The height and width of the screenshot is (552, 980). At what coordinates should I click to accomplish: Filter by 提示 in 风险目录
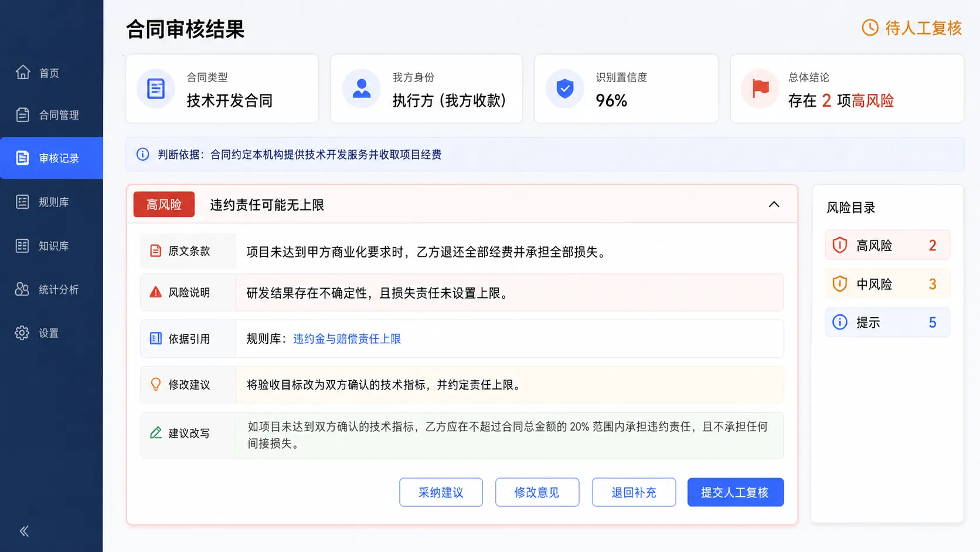pos(887,322)
